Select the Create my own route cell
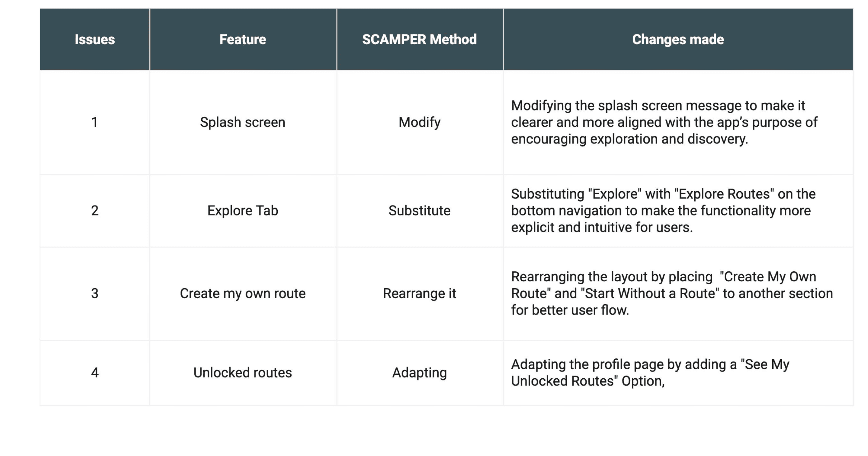The width and height of the screenshot is (868, 456). (243, 294)
